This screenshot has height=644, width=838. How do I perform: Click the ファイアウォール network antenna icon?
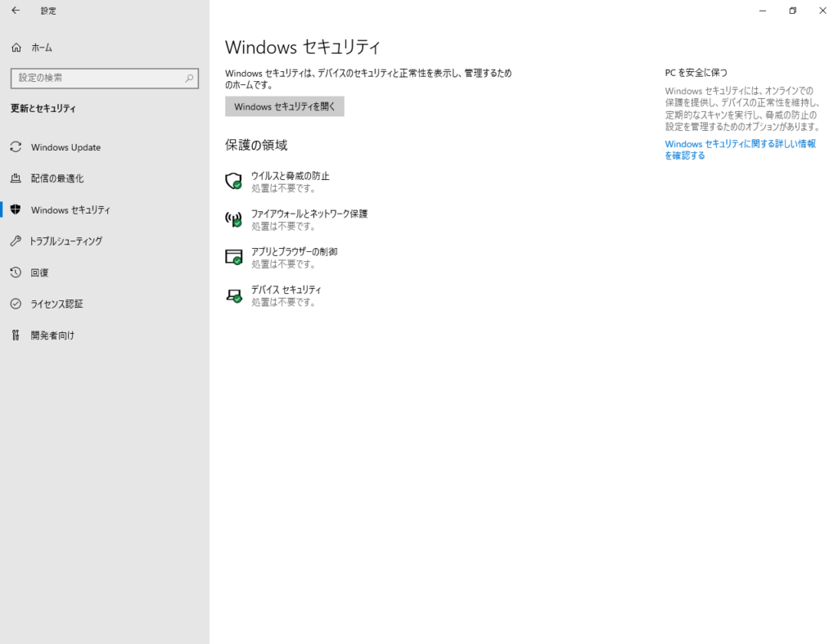(233, 219)
